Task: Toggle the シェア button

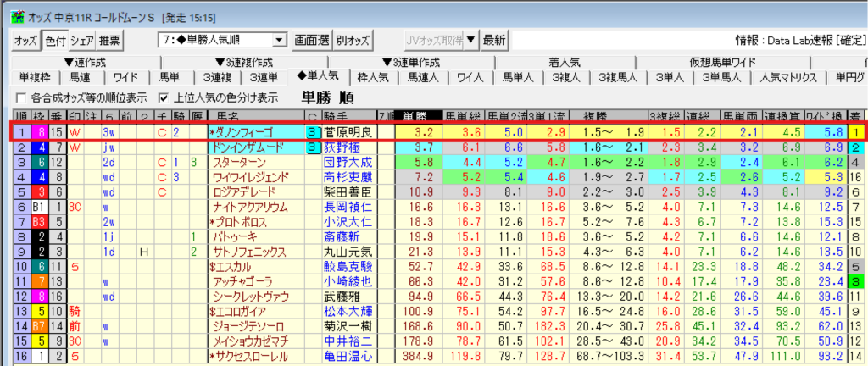Action: pyautogui.click(x=82, y=40)
